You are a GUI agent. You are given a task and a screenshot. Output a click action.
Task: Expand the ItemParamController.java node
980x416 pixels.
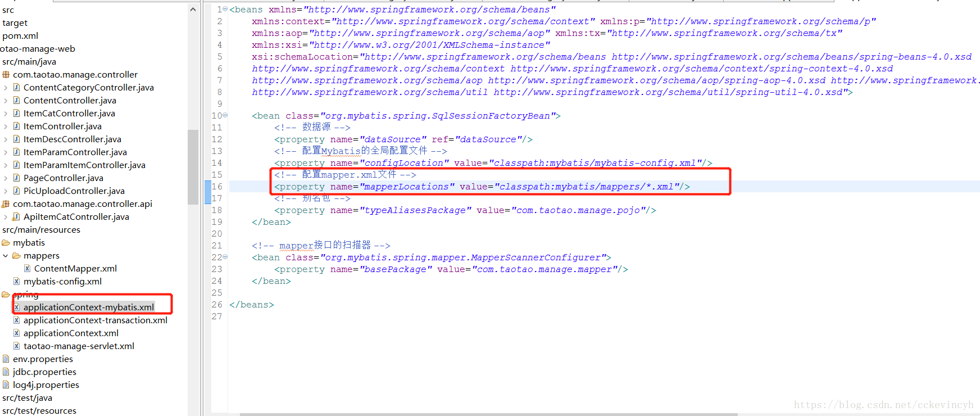tap(6, 152)
